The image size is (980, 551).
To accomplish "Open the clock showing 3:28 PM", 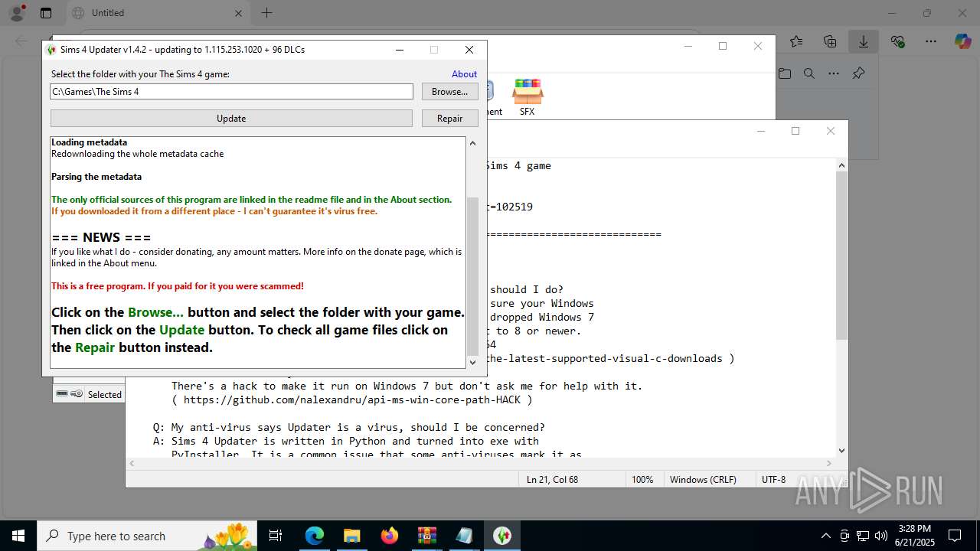I will tap(915, 536).
